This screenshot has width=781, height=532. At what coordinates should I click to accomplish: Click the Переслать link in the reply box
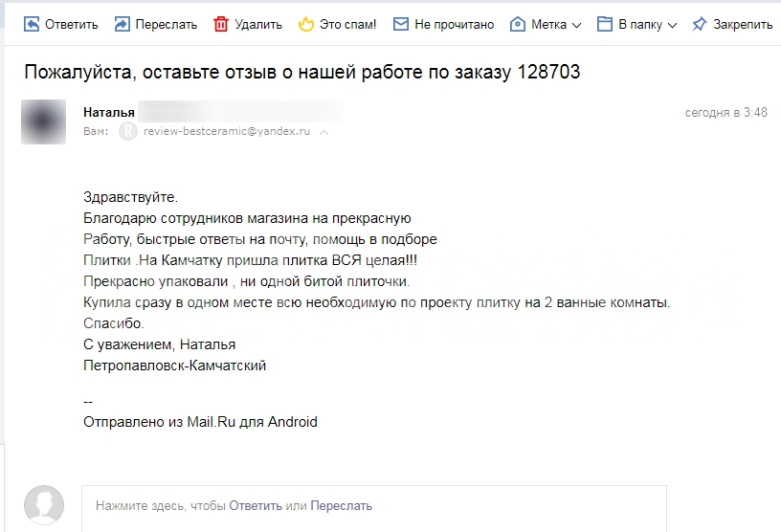coord(341,505)
